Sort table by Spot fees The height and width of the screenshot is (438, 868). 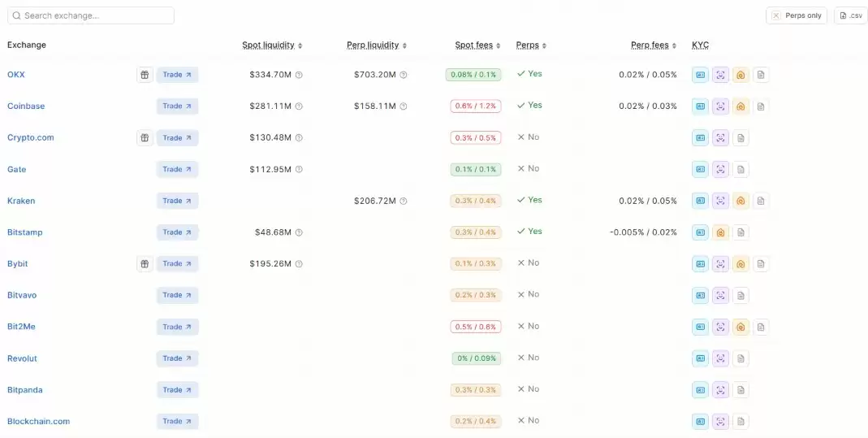coord(477,46)
